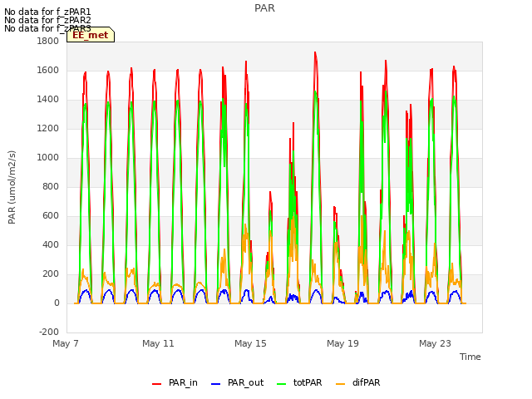Click the orange difPAR legend swatch
Screen dimensions: 532x399
point(340,384)
